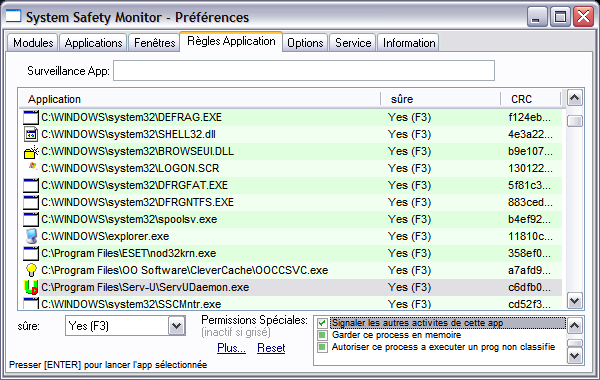Click the spoolsv.exe window icon
This screenshot has width=600, height=380.
point(31,219)
